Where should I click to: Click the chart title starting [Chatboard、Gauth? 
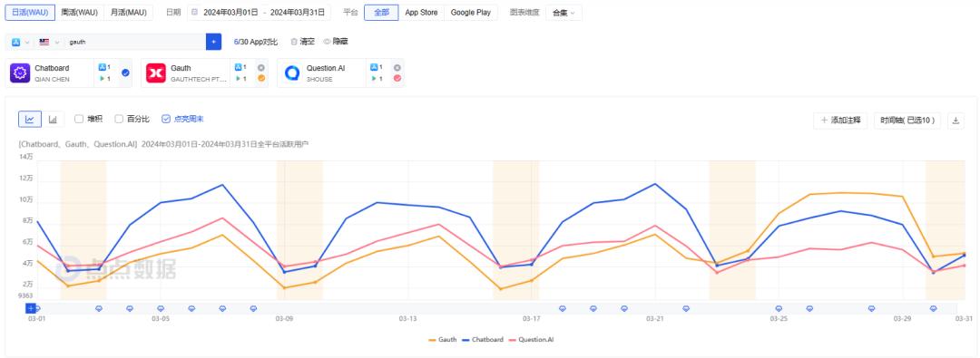(163, 144)
